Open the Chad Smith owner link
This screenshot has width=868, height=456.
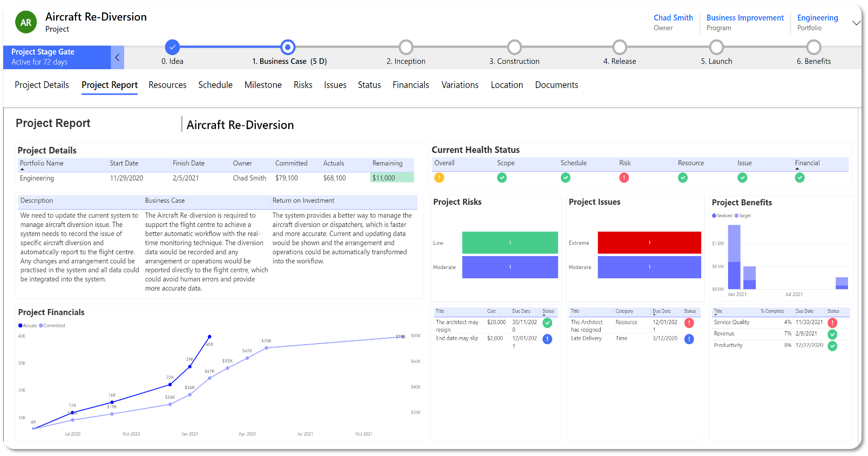tap(673, 18)
